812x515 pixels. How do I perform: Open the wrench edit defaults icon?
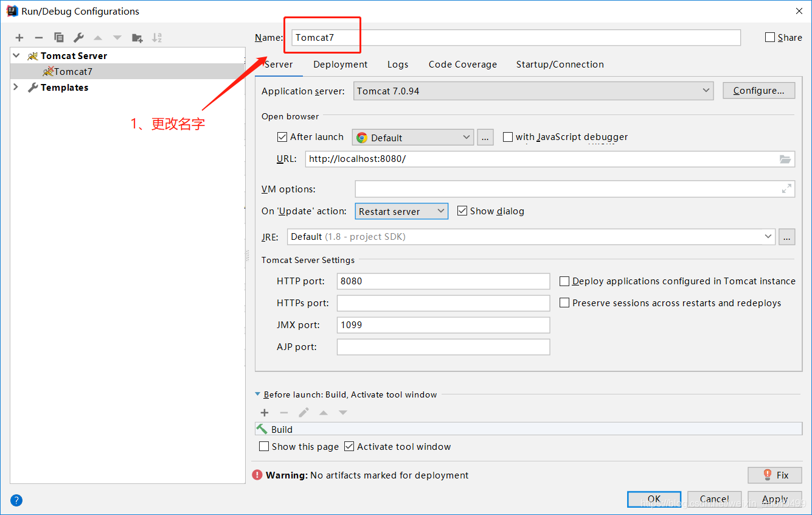[78, 38]
